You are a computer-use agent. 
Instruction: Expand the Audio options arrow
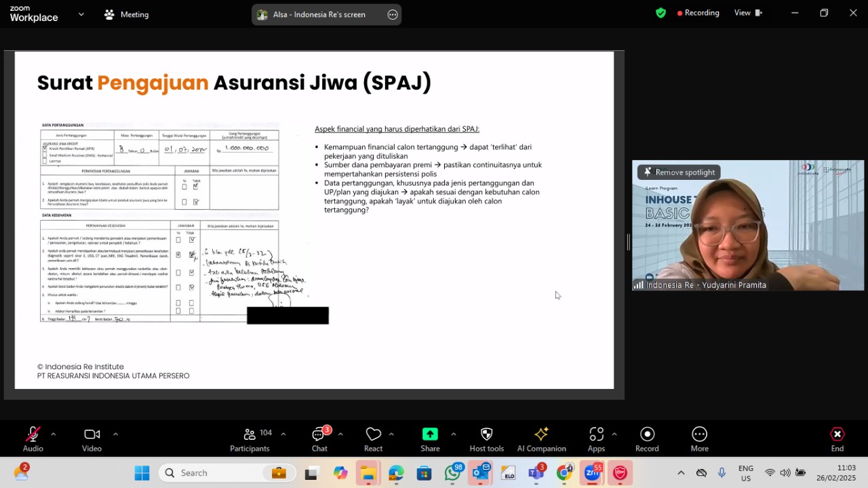pyautogui.click(x=54, y=434)
